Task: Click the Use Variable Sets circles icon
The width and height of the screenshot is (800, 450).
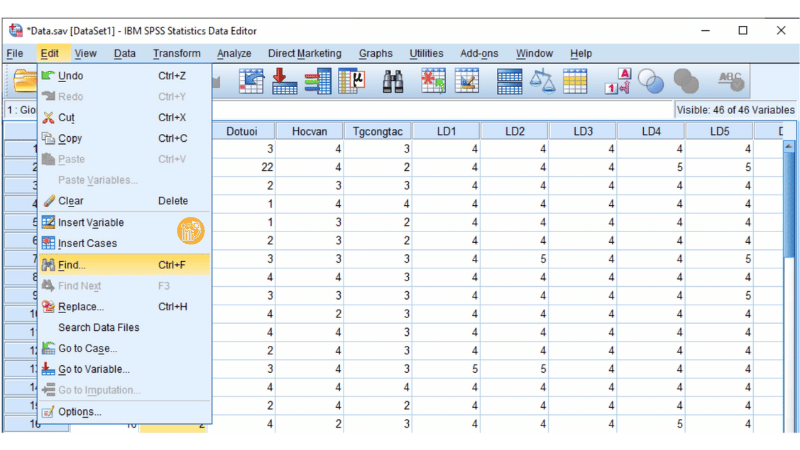Action: point(651,81)
